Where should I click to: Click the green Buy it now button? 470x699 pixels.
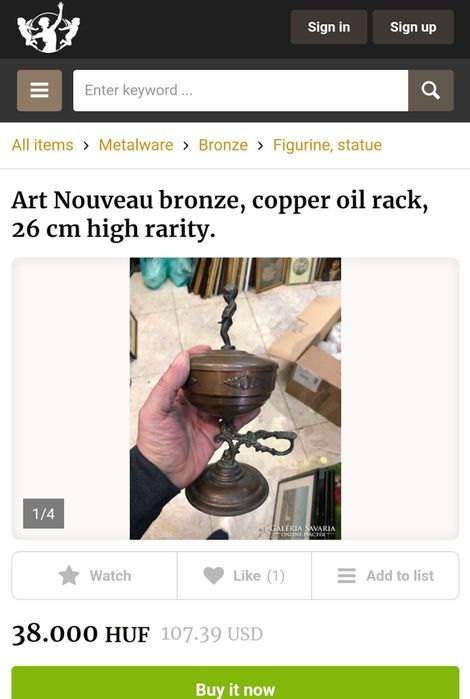[235, 684]
